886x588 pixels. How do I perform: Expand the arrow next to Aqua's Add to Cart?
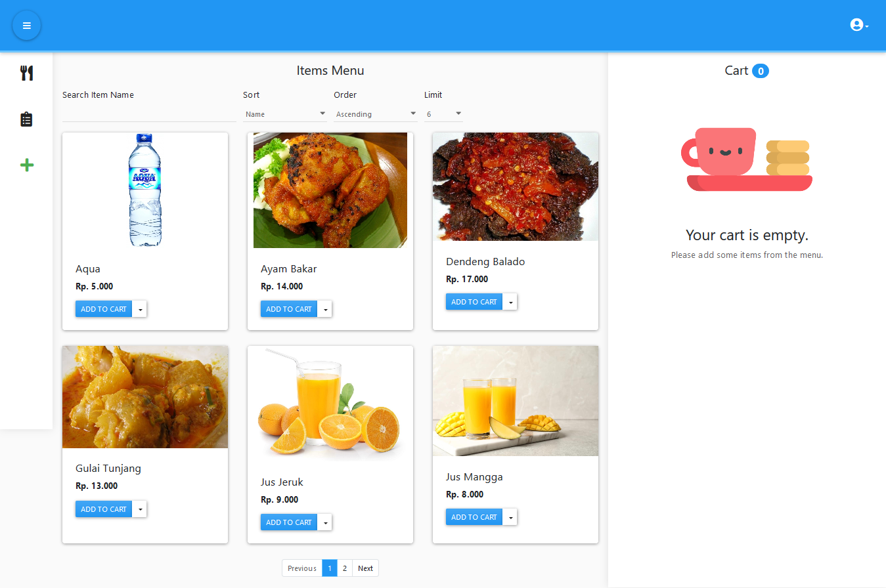(x=139, y=309)
